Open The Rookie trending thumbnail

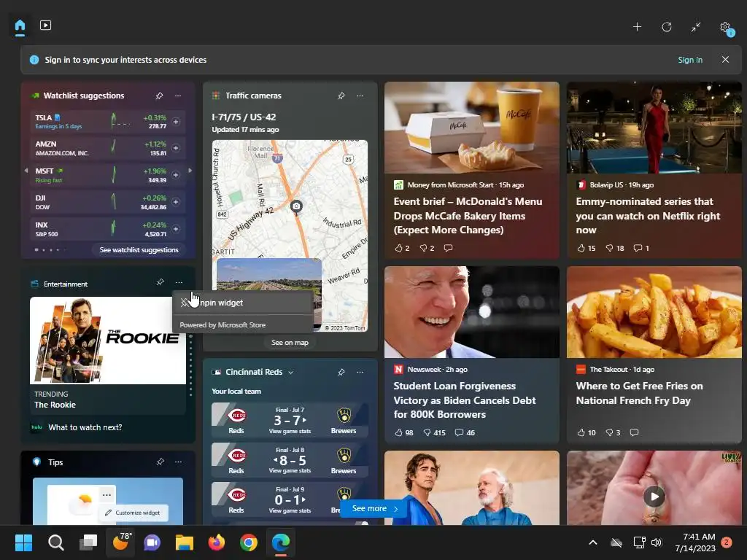108,341
